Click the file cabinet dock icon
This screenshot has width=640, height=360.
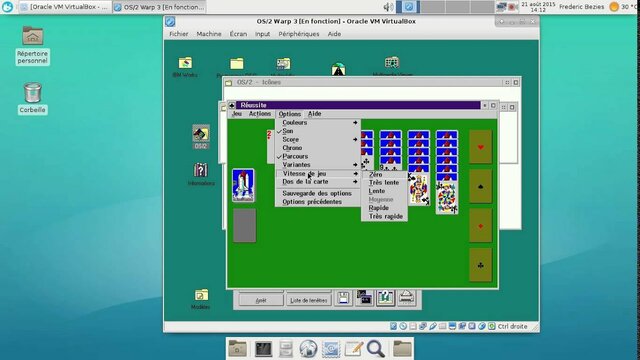(286, 349)
